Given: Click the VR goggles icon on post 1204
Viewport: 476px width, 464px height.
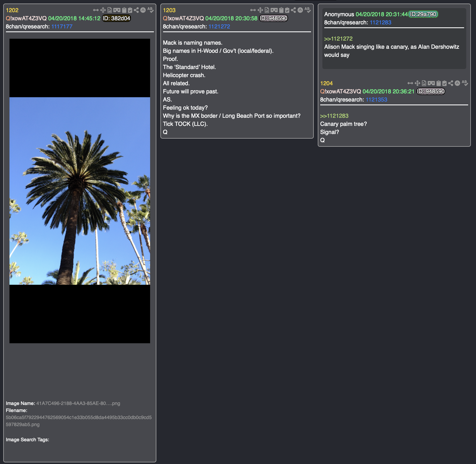Looking at the screenshot, I should (431, 83).
